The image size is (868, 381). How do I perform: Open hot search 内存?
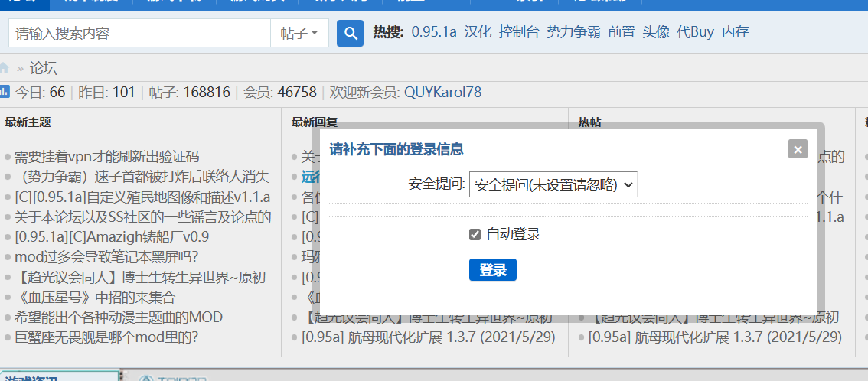coord(735,32)
